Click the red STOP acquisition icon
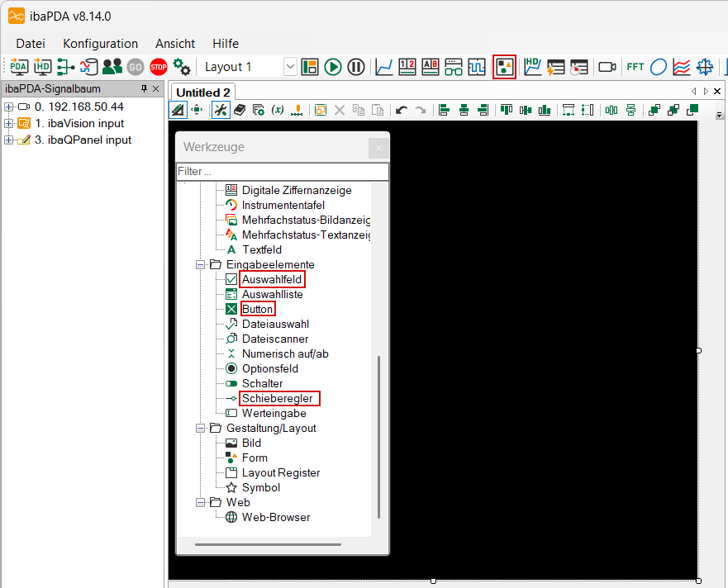This screenshot has height=588, width=728. pos(159,67)
